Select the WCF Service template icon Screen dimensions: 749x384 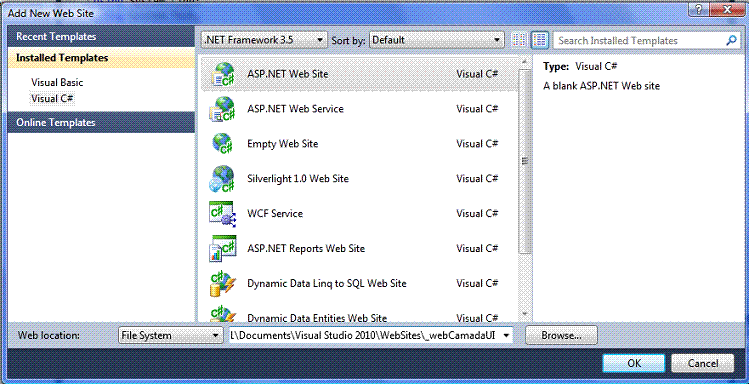222,214
